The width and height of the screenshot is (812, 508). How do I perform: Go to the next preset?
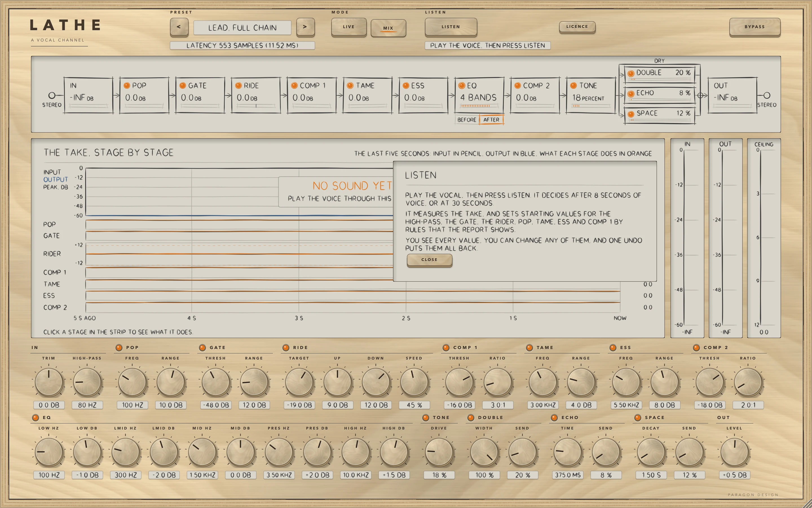(x=305, y=27)
